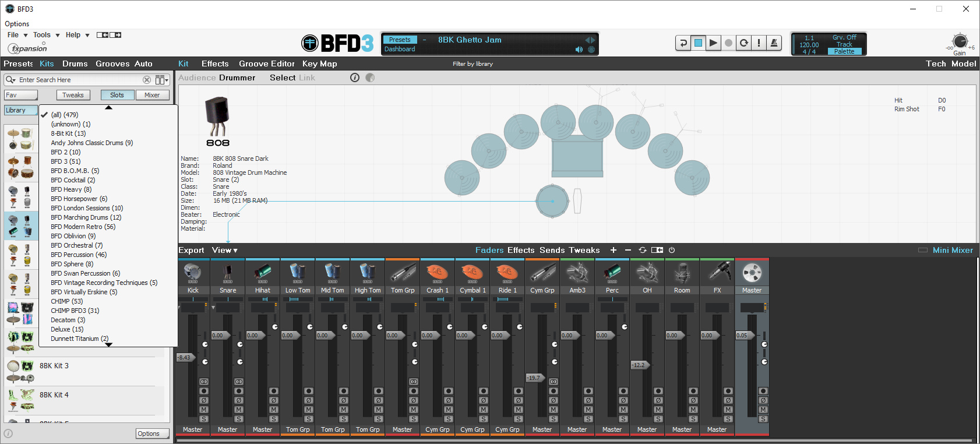The width and height of the screenshot is (980, 444).
Task: Click the library list scroll-down arrow
Action: (108, 345)
